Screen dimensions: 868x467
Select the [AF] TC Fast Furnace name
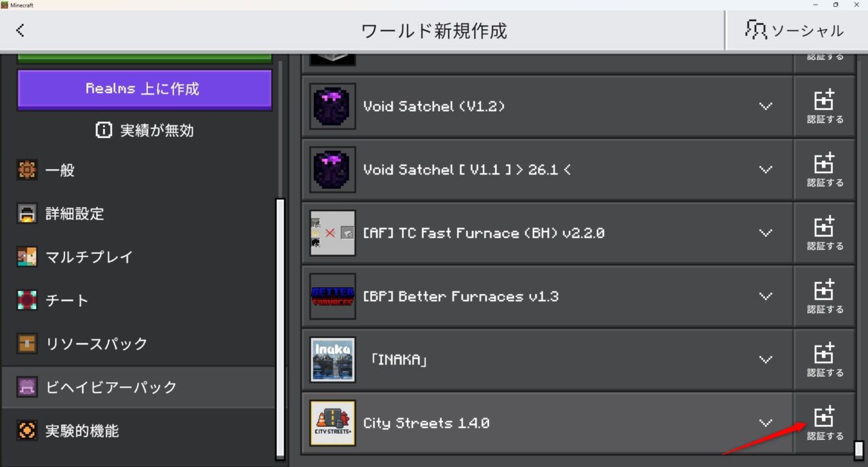point(484,233)
